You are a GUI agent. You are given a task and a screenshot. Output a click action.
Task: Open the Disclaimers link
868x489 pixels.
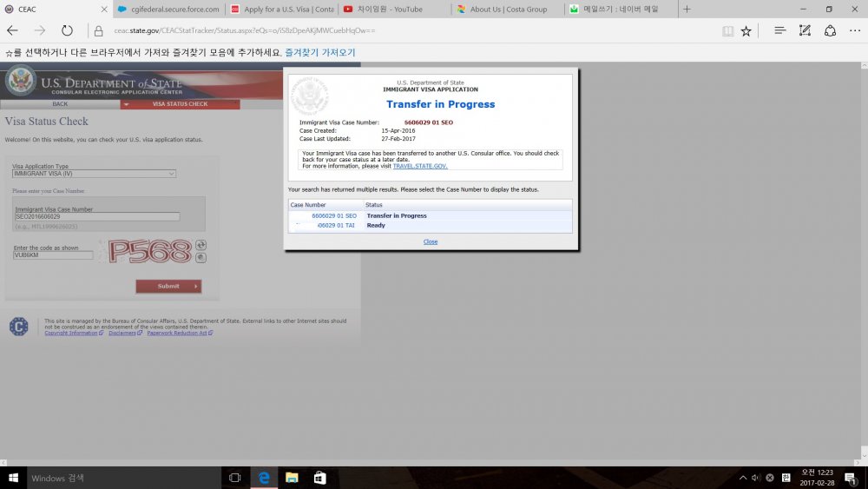pos(122,333)
